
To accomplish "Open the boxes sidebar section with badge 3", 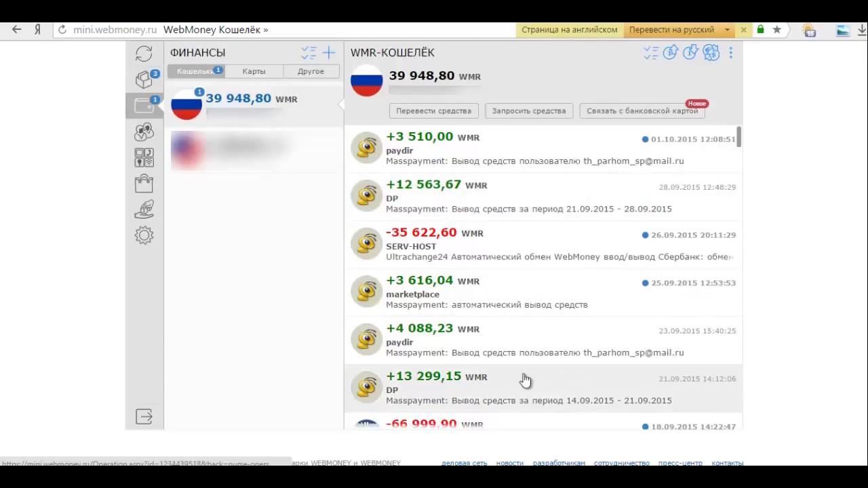I will point(144,79).
